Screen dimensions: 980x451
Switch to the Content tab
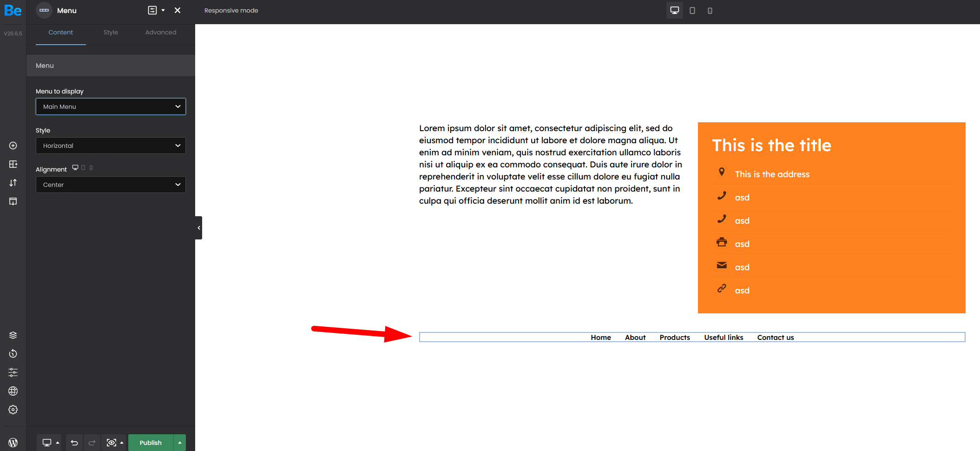(61, 33)
